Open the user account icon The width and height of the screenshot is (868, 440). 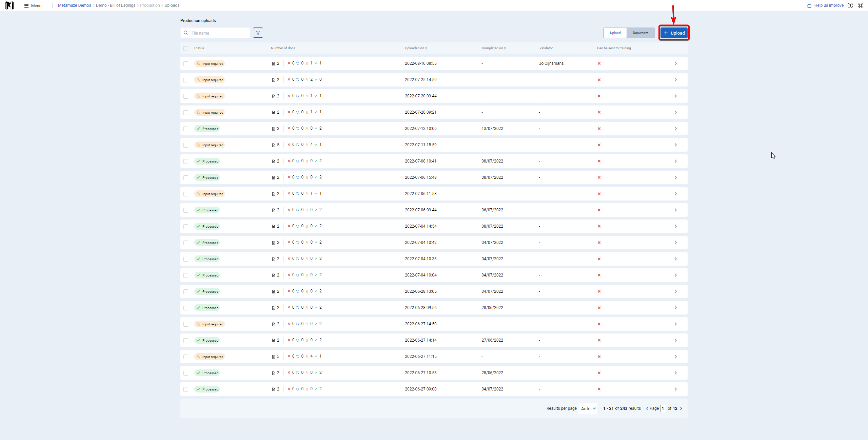click(x=861, y=5)
